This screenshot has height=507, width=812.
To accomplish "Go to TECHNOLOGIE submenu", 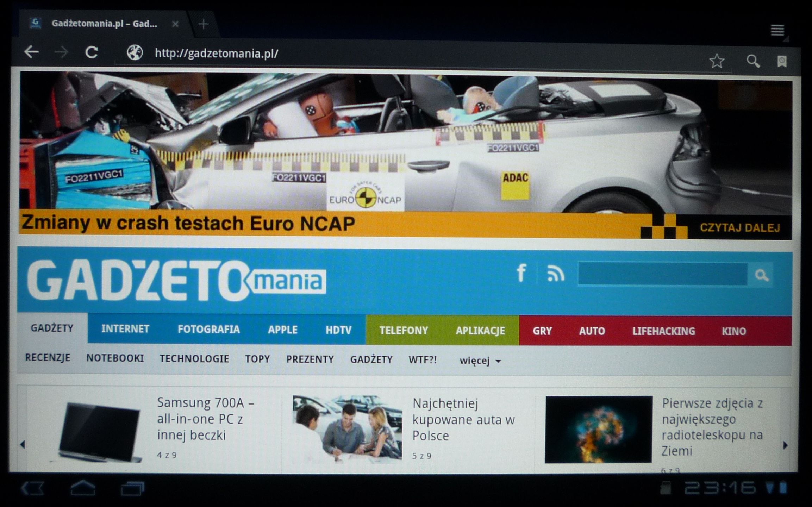I will (x=194, y=359).
